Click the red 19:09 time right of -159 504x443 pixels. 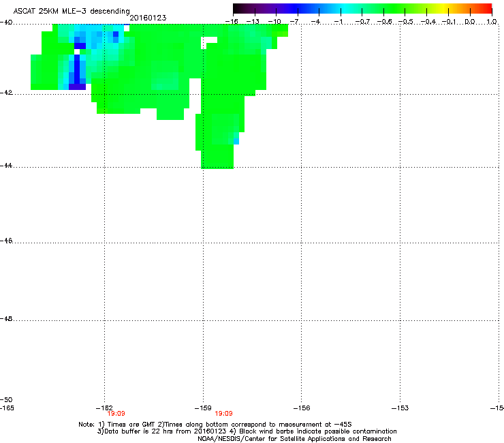(223, 414)
